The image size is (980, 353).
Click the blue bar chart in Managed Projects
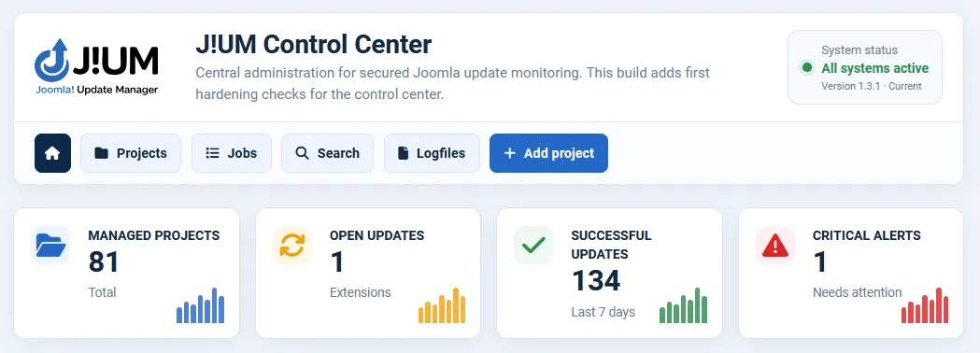pos(200,305)
